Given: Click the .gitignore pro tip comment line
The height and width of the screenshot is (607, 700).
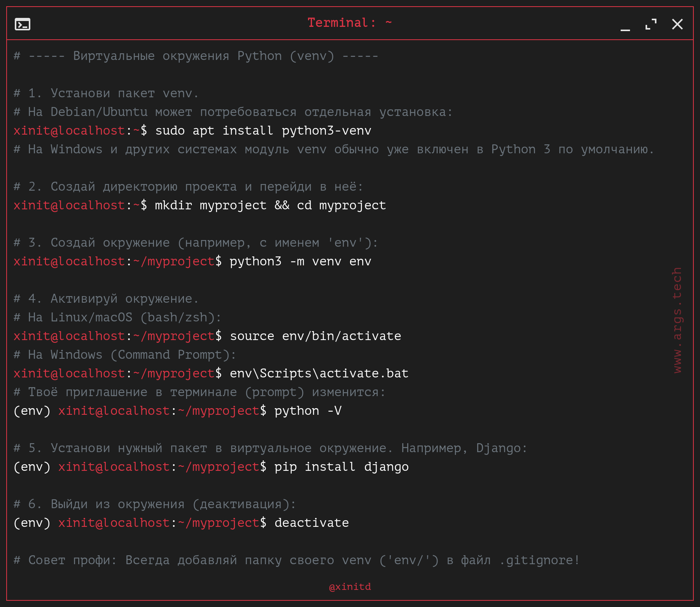Looking at the screenshot, I should tap(296, 560).
